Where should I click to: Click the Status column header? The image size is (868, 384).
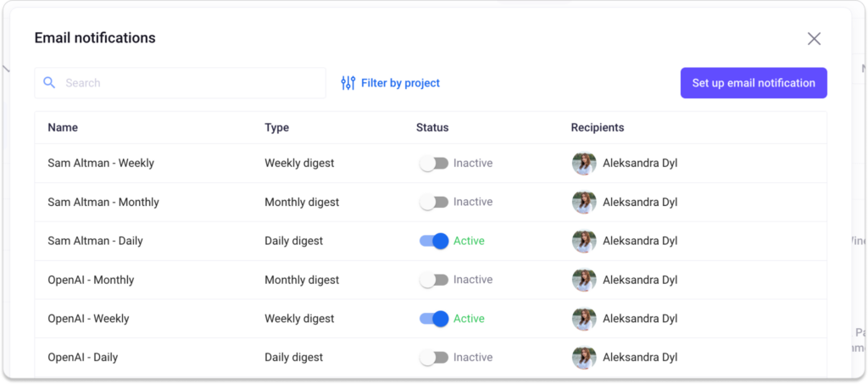(432, 128)
